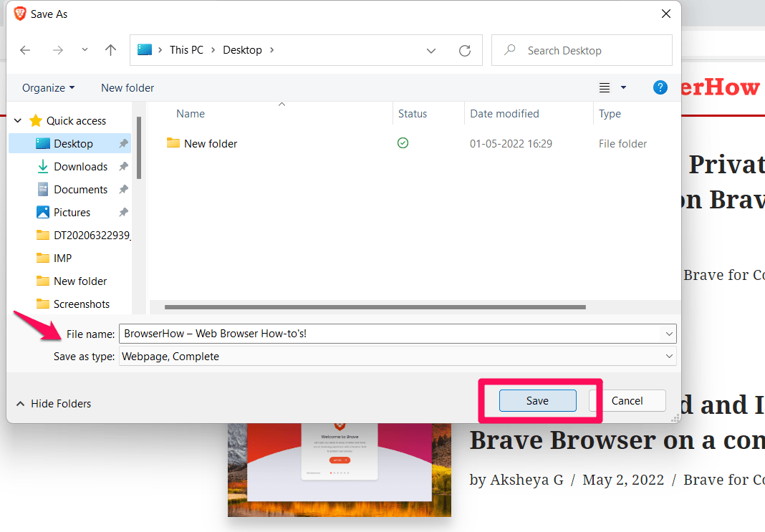Image resolution: width=765 pixels, height=532 pixels.
Task: Select Desktop in the address breadcrumb
Action: pyautogui.click(x=243, y=50)
